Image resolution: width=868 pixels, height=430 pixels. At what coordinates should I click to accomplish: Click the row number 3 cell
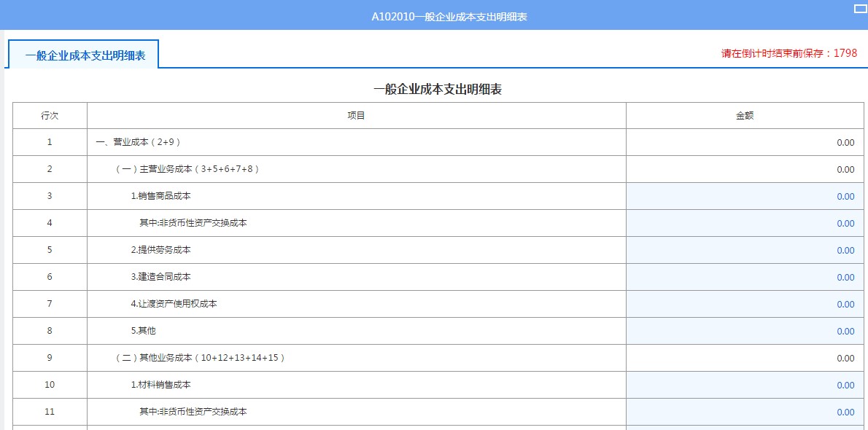(x=49, y=196)
